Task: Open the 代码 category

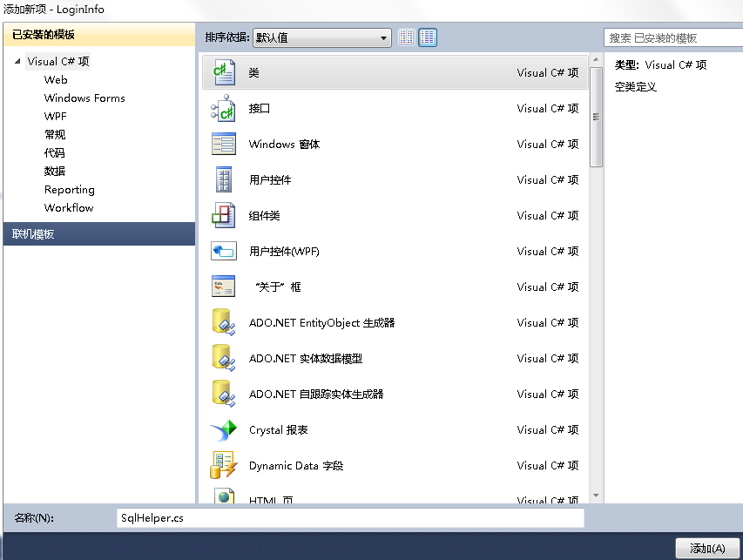Action: click(55, 152)
